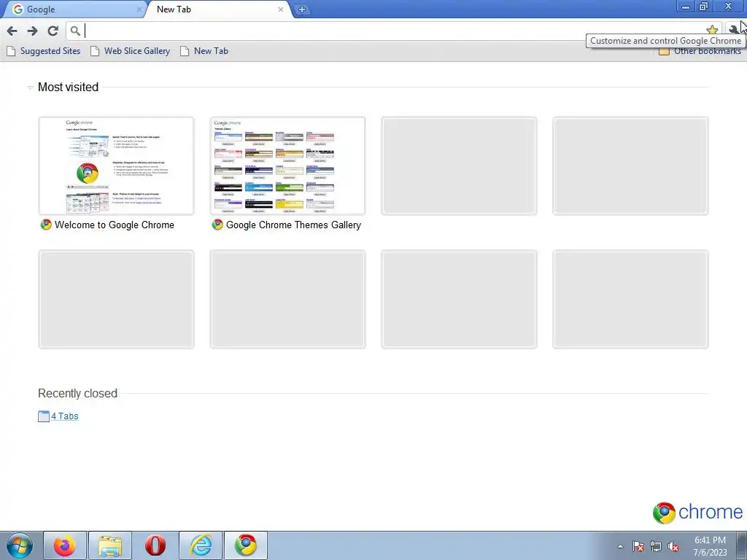Minimize the Chrome window

pyautogui.click(x=685, y=7)
